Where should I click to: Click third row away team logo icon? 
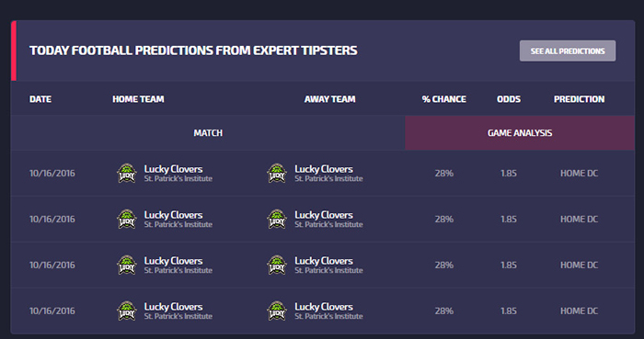[x=277, y=265]
